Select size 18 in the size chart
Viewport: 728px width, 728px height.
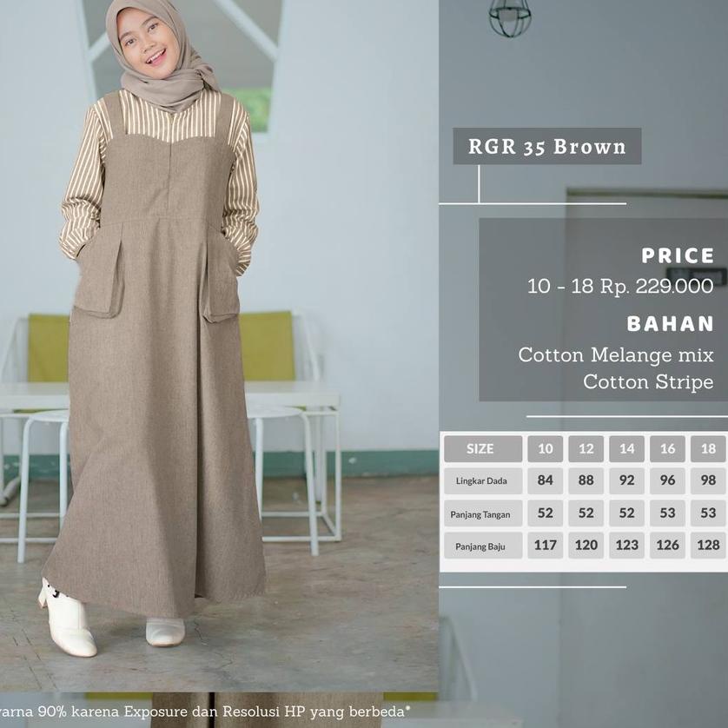tap(708, 448)
